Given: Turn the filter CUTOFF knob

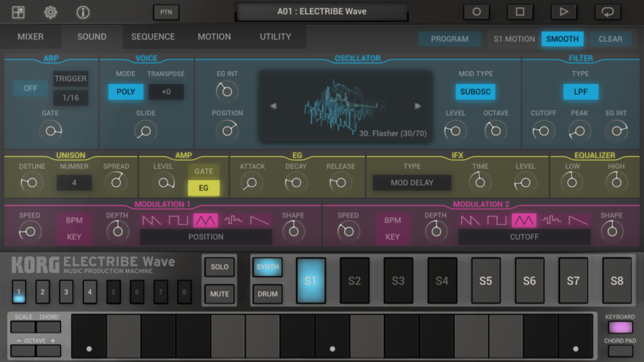Looking at the screenshot, I should pos(543,130).
